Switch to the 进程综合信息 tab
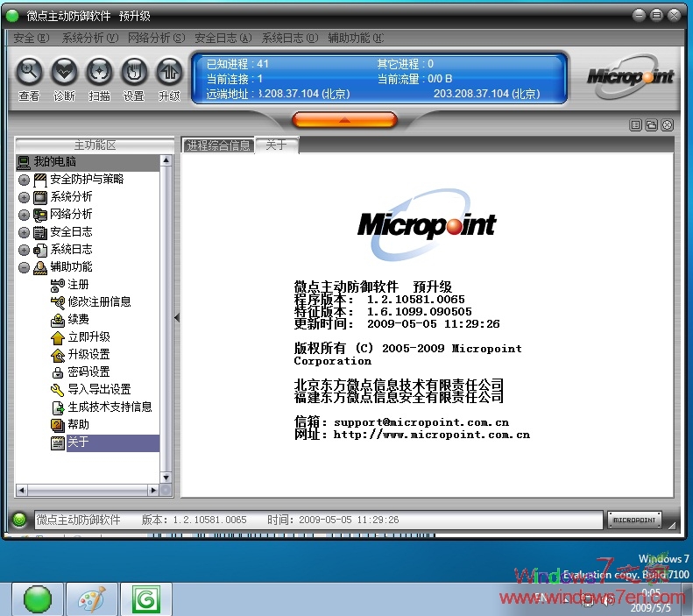Screen dimensions: 693x616 (218, 145)
